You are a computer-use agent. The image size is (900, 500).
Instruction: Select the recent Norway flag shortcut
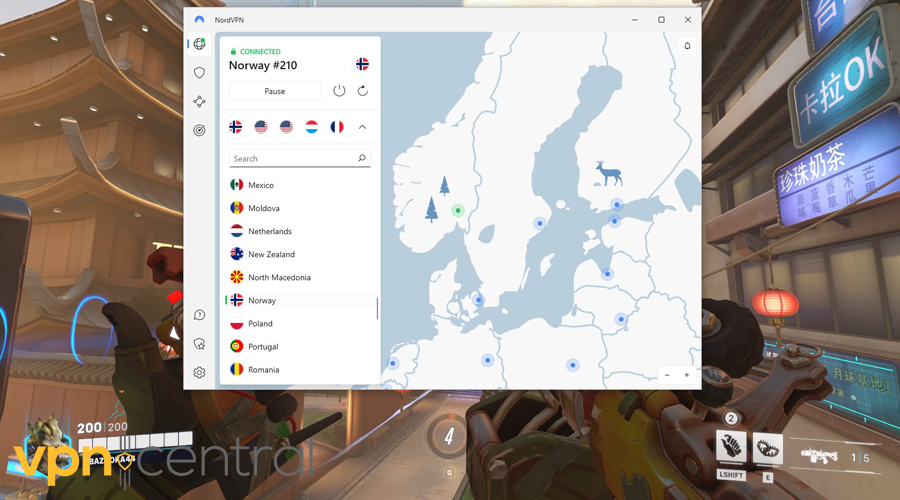[235, 127]
